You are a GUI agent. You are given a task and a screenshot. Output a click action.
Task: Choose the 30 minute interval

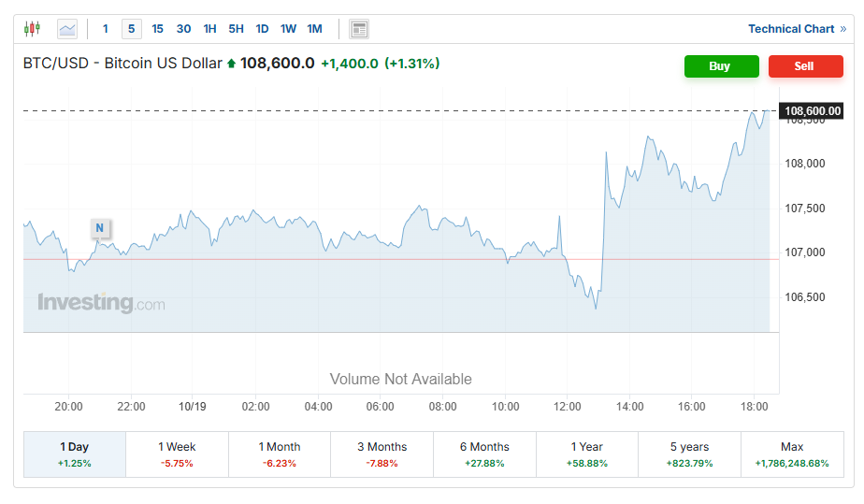183,29
